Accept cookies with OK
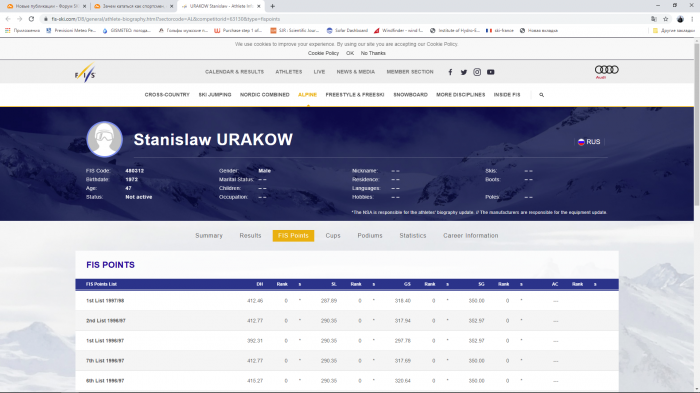This screenshot has height=393, width=700. (350, 53)
